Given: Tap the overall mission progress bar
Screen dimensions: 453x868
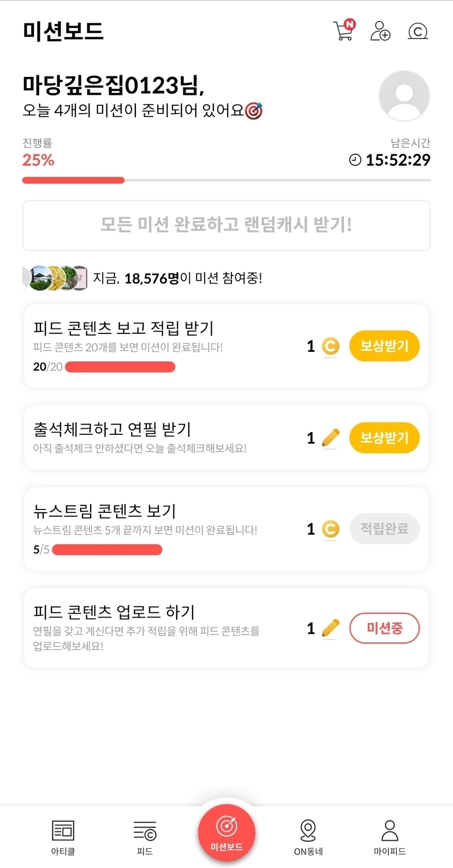Looking at the screenshot, I should tap(226, 180).
